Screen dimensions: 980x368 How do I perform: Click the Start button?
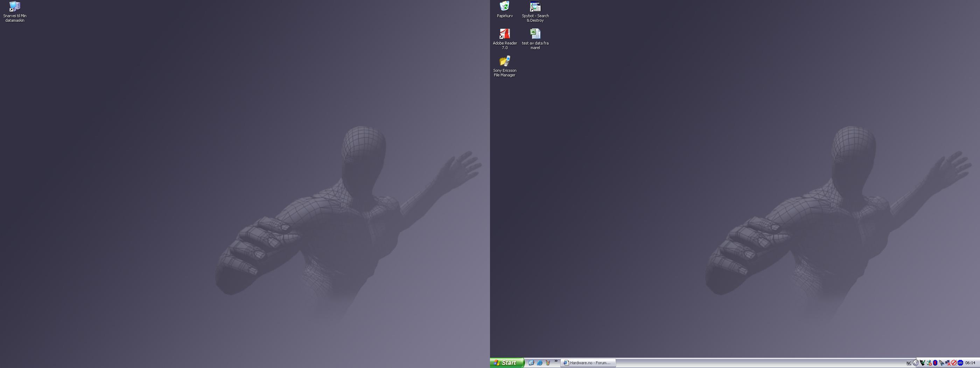(x=507, y=363)
